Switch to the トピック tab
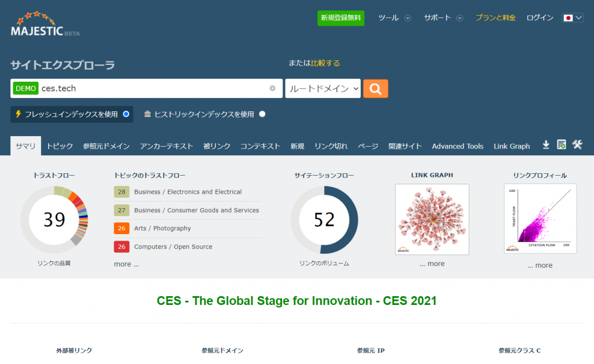This screenshot has height=364, width=594. [60, 146]
